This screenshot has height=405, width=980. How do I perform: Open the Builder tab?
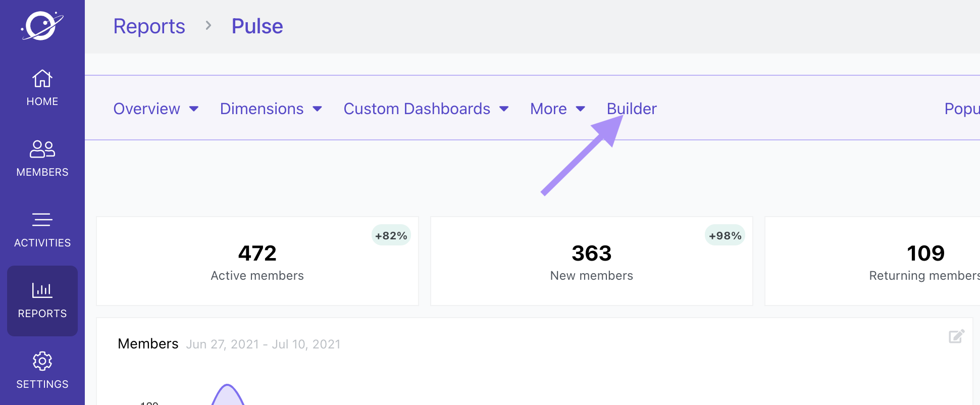pyautogui.click(x=632, y=109)
